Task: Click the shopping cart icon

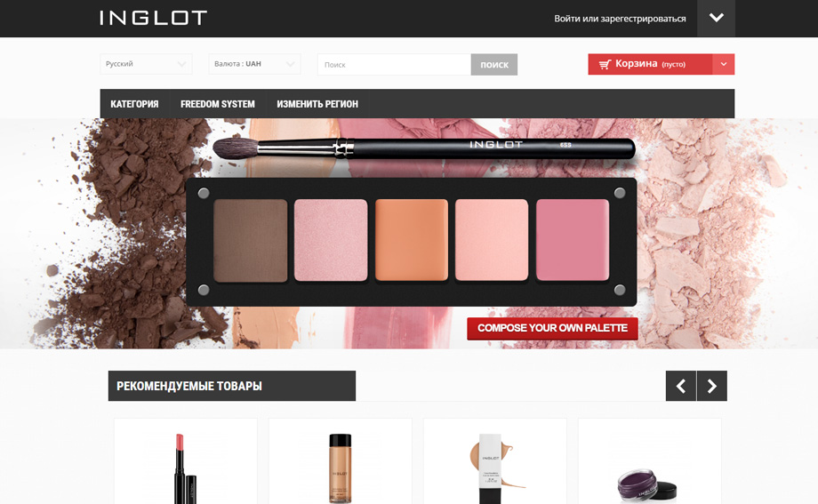Action: pyautogui.click(x=605, y=64)
